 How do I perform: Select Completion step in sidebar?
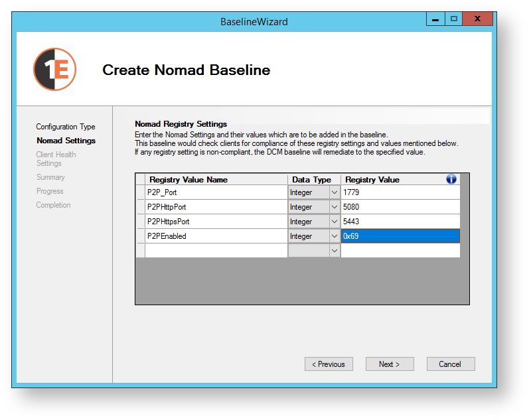(53, 205)
